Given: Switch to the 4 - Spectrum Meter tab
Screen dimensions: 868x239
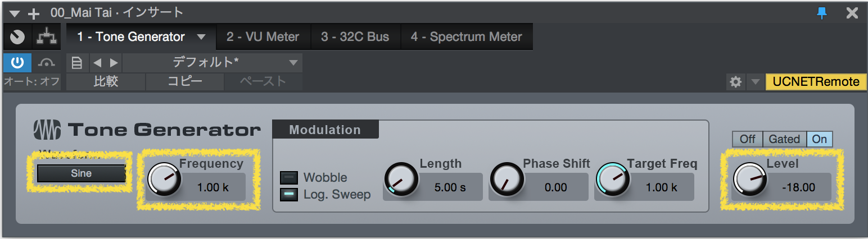Looking at the screenshot, I should [x=466, y=37].
